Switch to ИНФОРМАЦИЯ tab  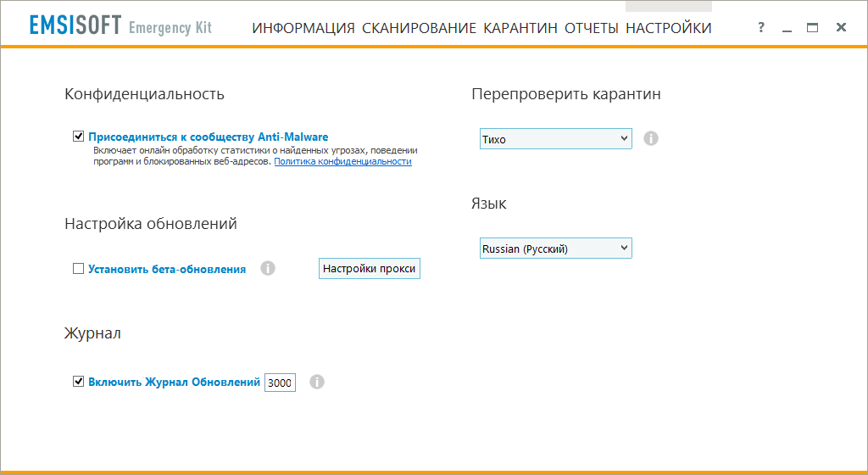[x=303, y=28]
